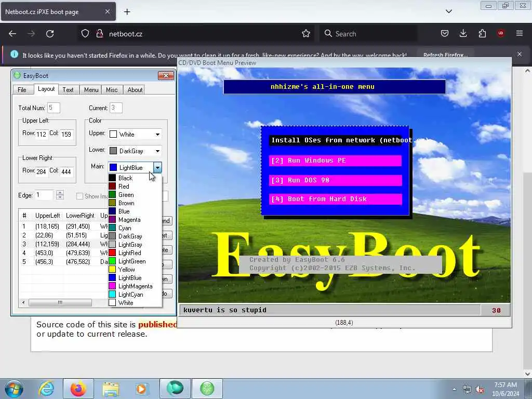Viewport: 532px width, 399px height.
Task: Choose LightBlue in dropdown list
Action: [x=135, y=278]
